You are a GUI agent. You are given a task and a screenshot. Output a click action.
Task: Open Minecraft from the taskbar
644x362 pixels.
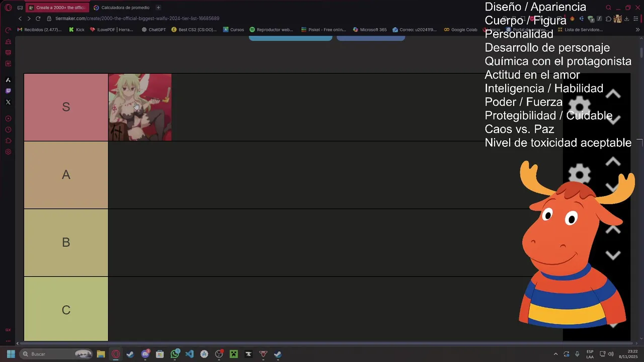233,354
